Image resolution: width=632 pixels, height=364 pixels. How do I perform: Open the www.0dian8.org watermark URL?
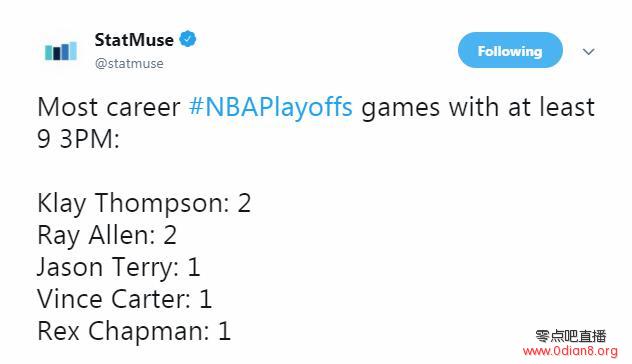[x=570, y=352]
